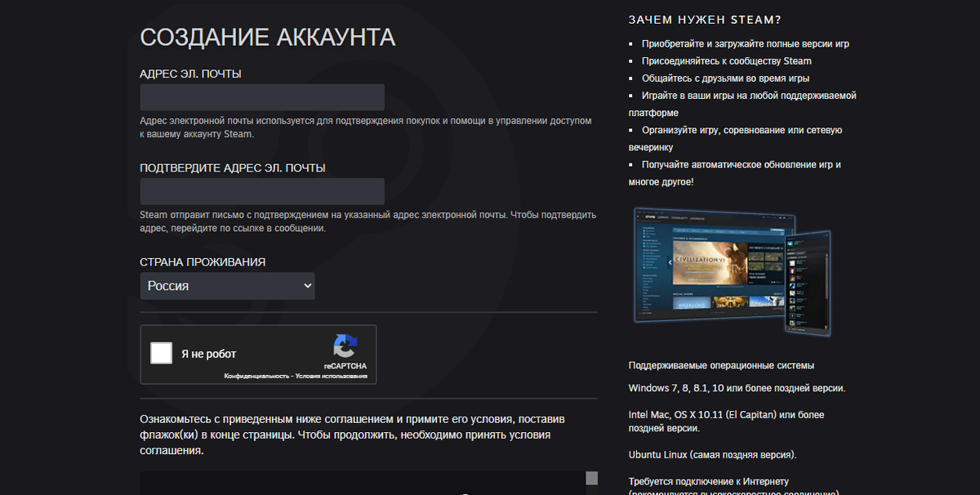Image resolution: width=980 pixels, height=495 pixels.
Task: Click "Присоединяйтесь к сообществу Steam" bullet
Action: (727, 61)
